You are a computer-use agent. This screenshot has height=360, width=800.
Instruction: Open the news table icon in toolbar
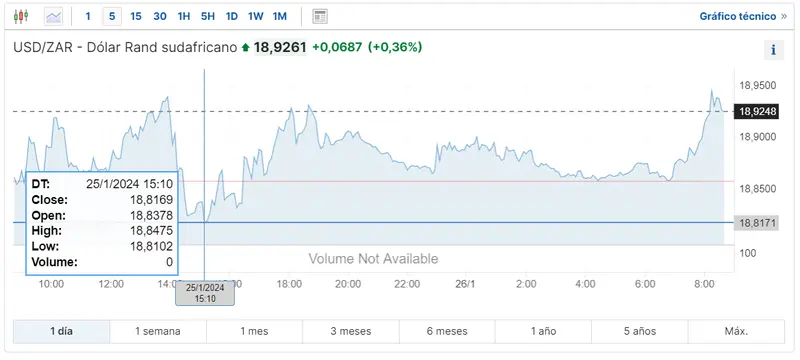click(320, 16)
